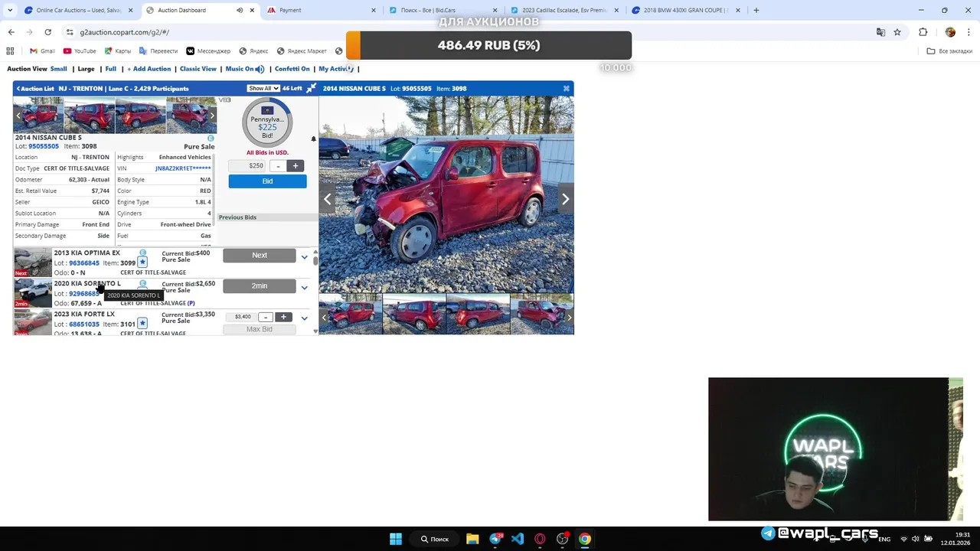Return to Auction List
This screenshot has height=551, width=980.
point(35,89)
